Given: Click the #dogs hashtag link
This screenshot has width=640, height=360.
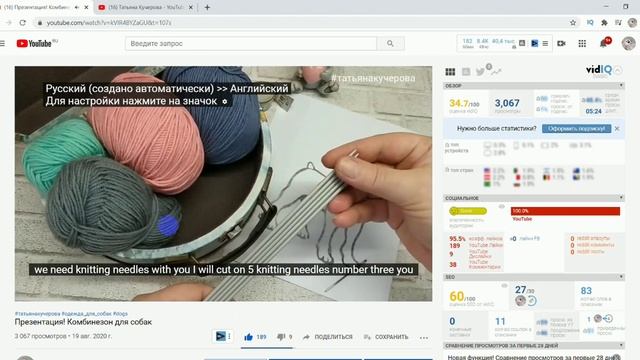Looking at the screenshot, I should coord(120,314).
